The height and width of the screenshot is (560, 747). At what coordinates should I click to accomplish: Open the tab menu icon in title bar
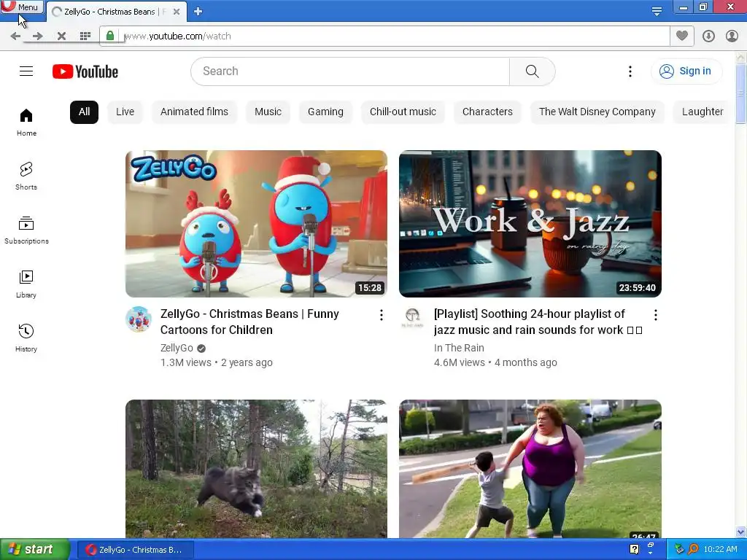tap(657, 11)
